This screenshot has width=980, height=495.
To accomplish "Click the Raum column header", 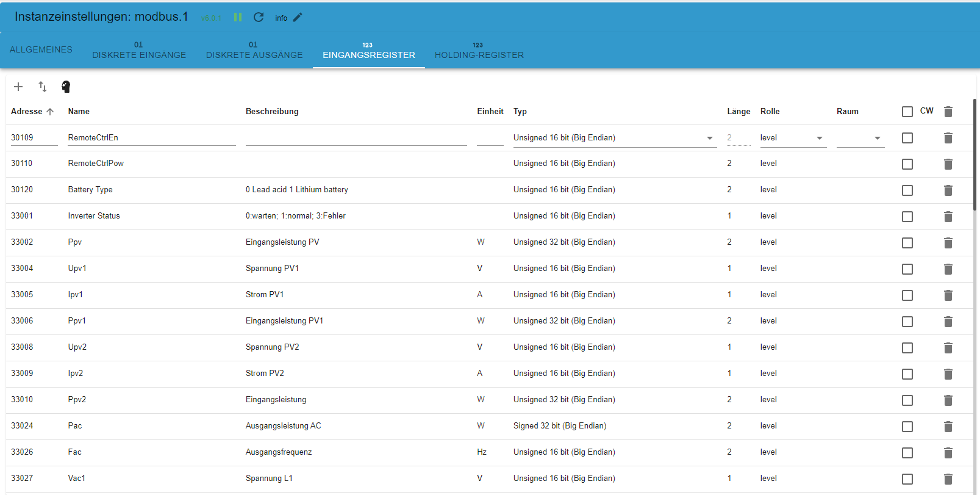I will 848,111.
